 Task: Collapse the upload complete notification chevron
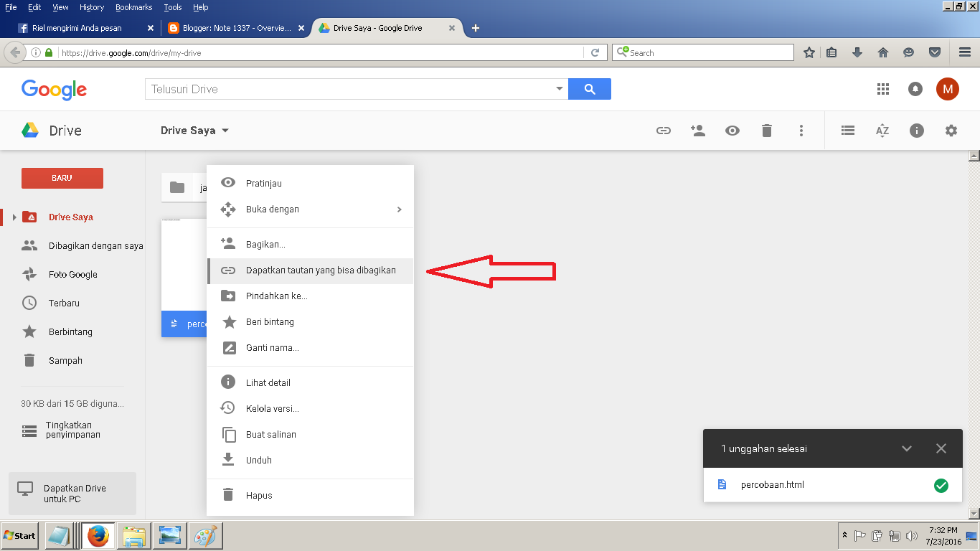(x=907, y=448)
